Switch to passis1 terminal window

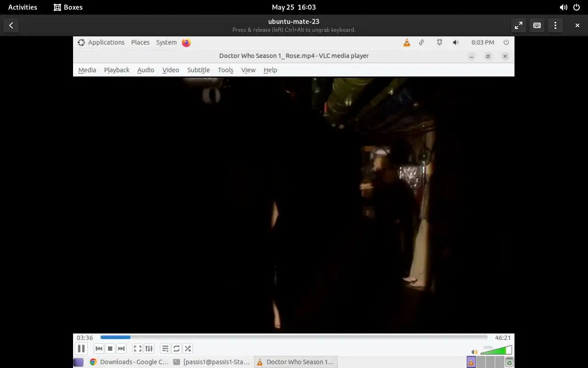pyautogui.click(x=212, y=362)
